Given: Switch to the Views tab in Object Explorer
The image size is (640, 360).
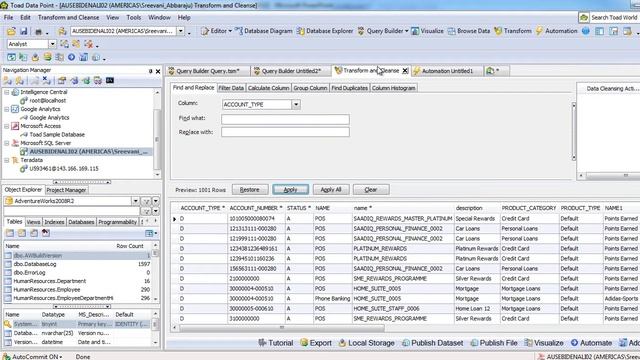Looking at the screenshot, I should 33,222.
